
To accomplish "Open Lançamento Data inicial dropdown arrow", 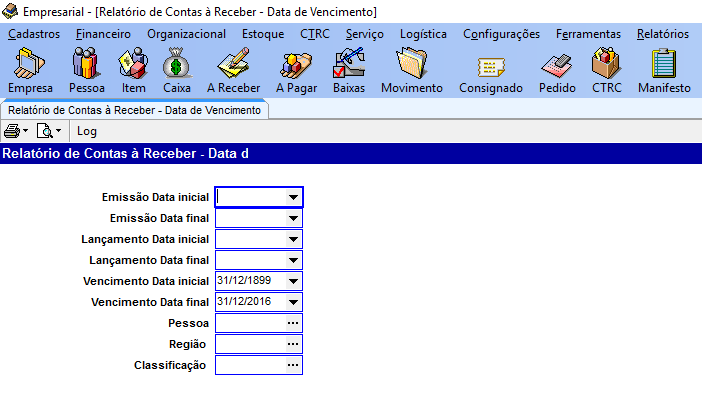I will coord(292,240).
